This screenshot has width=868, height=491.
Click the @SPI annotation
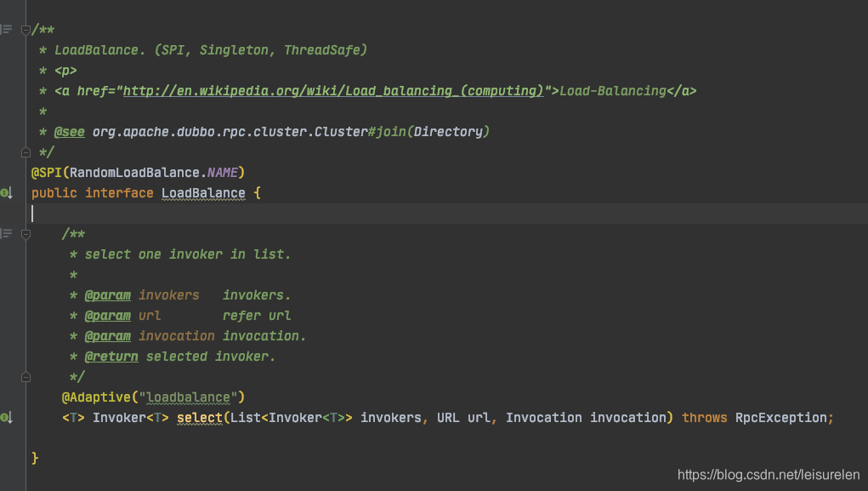pyautogui.click(x=47, y=173)
